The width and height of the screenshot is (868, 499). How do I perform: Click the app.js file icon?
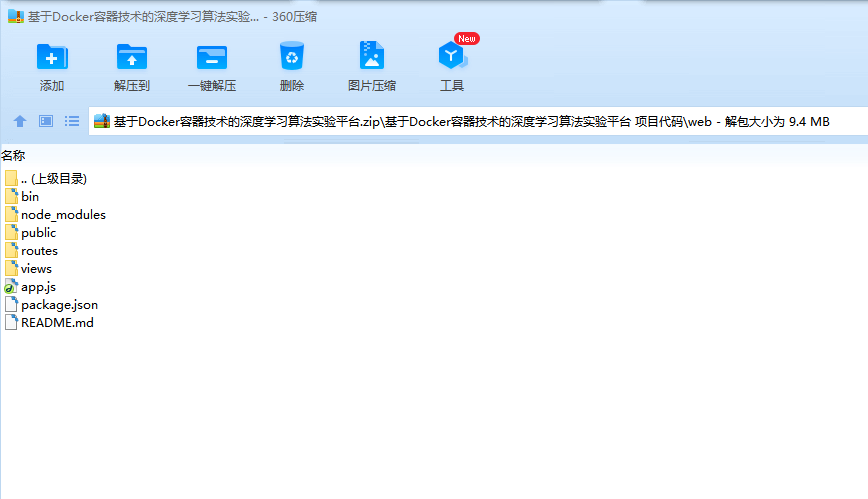(11, 286)
